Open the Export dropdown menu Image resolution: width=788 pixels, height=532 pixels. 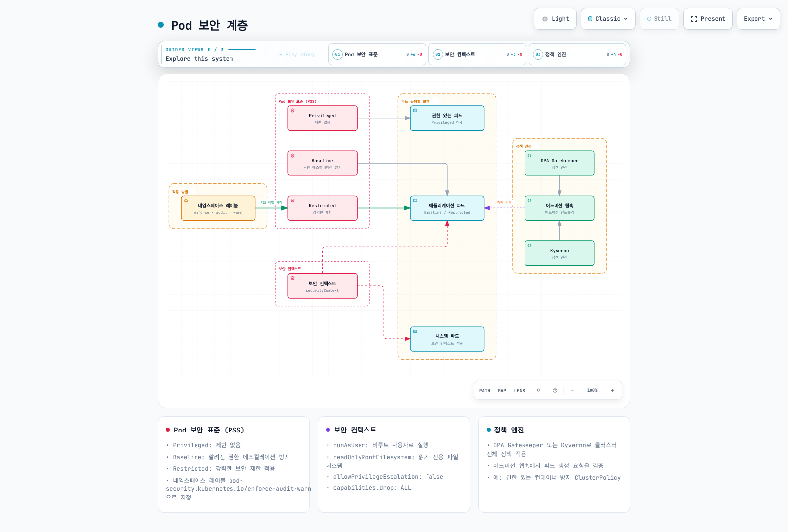(758, 19)
